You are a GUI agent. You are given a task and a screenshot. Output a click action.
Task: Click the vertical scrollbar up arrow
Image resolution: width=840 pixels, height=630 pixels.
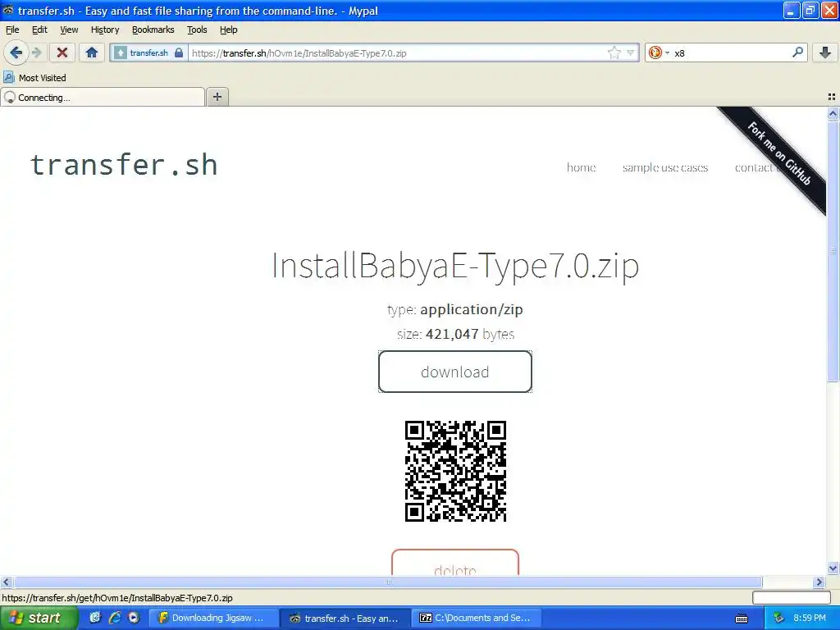(833, 113)
